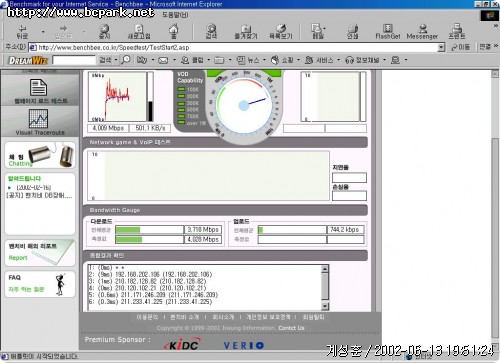The width and height of the screenshot is (500, 363).
Task: Open the Benchbee Report banner
Action: pos(40,253)
